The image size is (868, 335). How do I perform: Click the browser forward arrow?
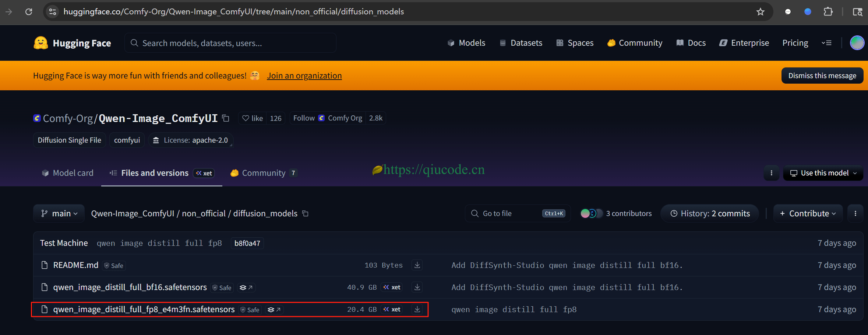(x=8, y=12)
